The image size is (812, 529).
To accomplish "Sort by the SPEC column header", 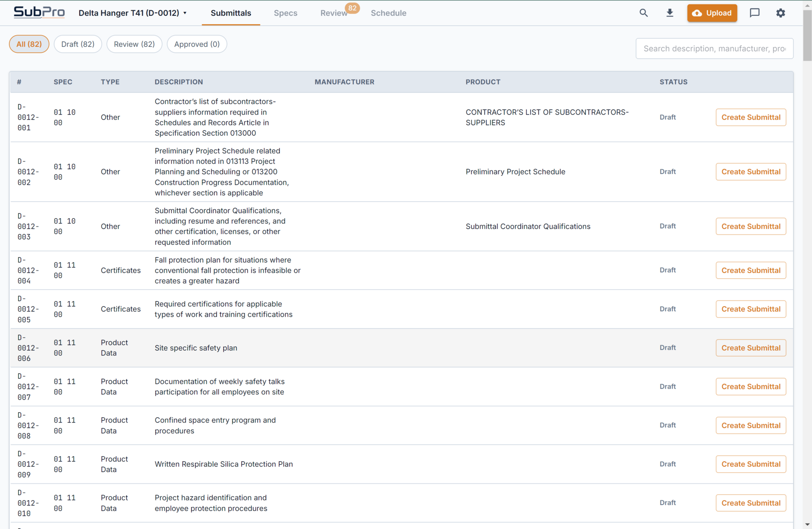I will click(x=63, y=82).
